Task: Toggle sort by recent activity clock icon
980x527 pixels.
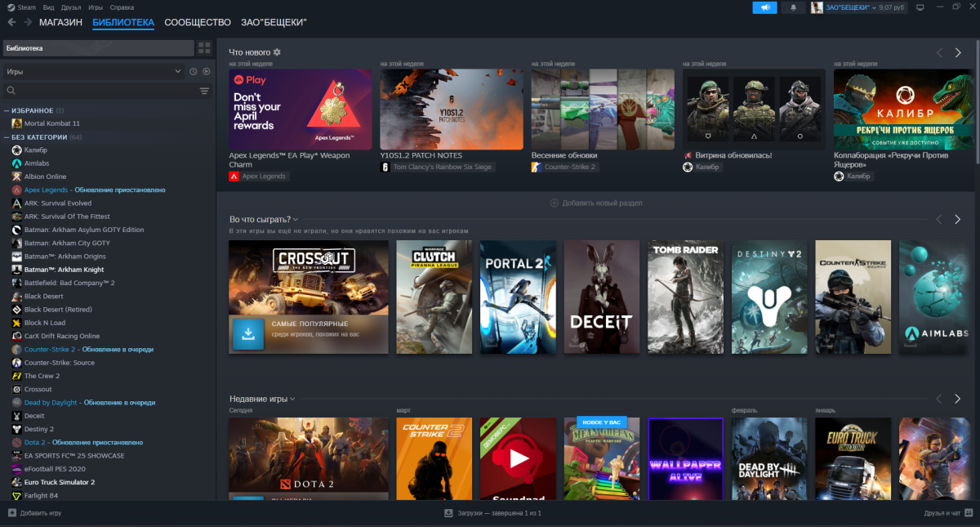Action: click(x=194, y=71)
